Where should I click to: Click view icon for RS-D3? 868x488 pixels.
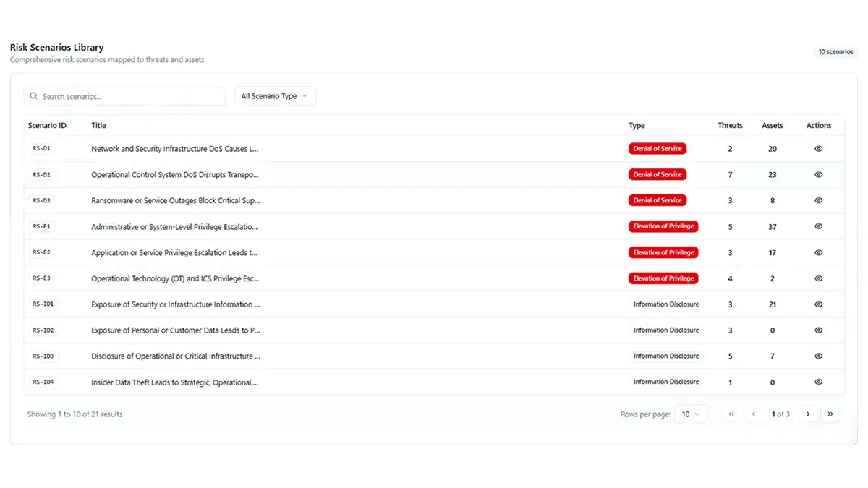tap(819, 200)
